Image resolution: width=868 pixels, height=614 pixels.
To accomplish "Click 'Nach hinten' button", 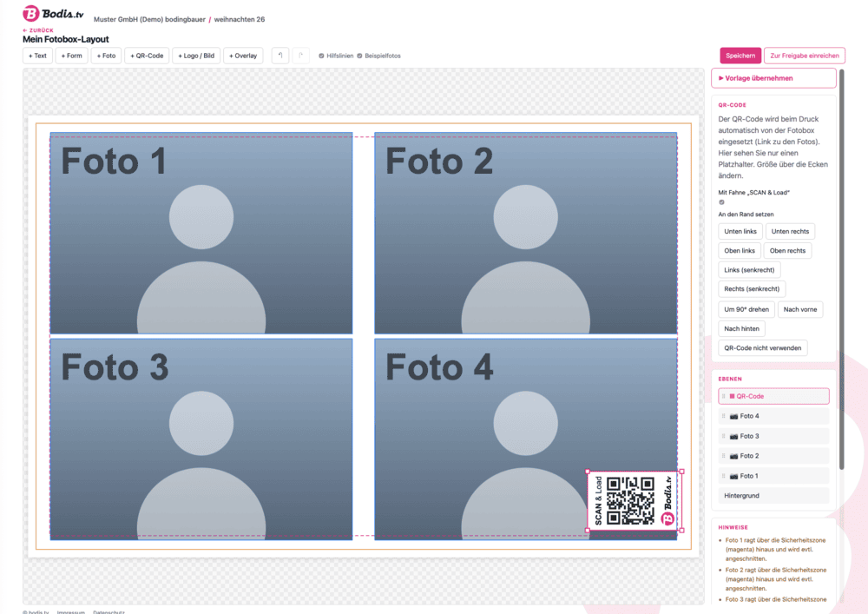I will click(x=742, y=329).
